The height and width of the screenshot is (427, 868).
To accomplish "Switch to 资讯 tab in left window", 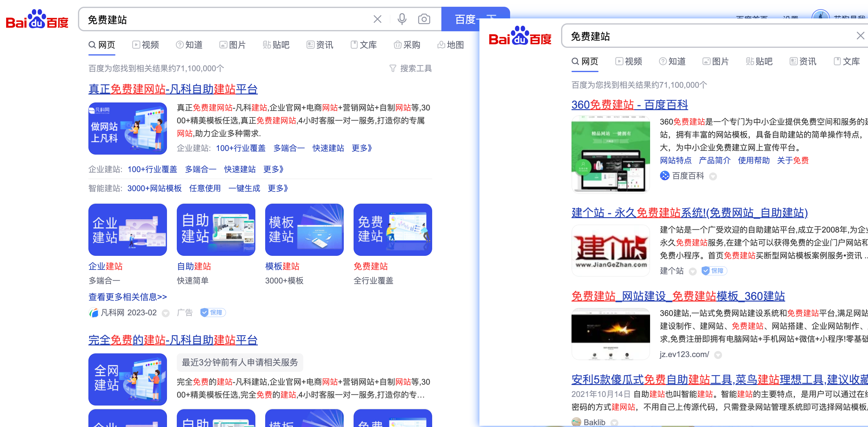I will (x=320, y=45).
